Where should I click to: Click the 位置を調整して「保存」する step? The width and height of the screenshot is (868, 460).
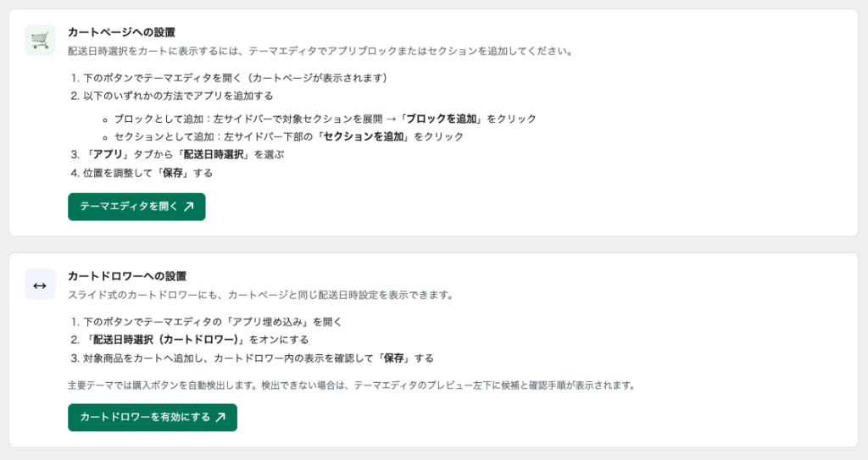pyautogui.click(x=142, y=173)
